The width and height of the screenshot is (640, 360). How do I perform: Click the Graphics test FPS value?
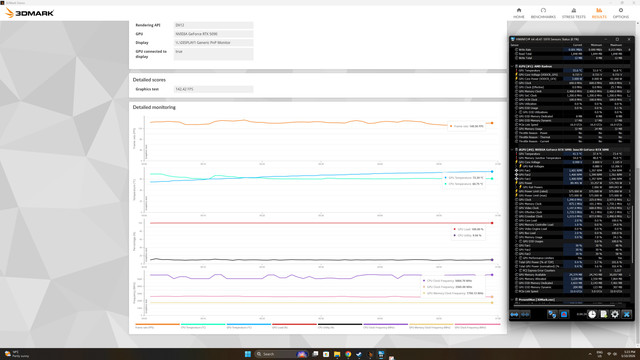213,89
